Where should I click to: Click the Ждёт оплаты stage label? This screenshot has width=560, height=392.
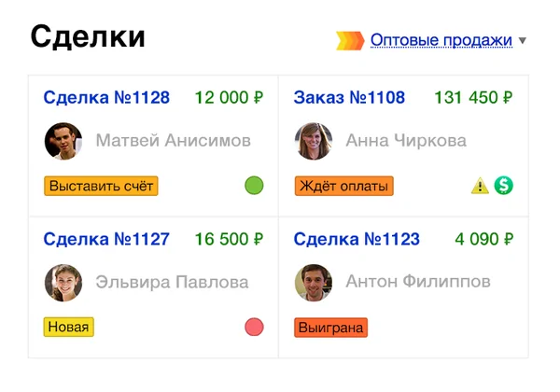coord(343,186)
